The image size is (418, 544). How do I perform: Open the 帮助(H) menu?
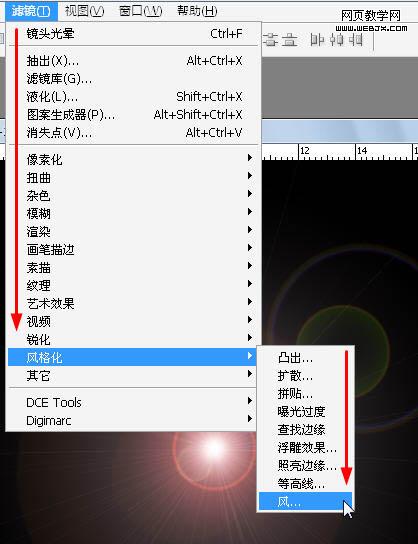[x=197, y=11]
